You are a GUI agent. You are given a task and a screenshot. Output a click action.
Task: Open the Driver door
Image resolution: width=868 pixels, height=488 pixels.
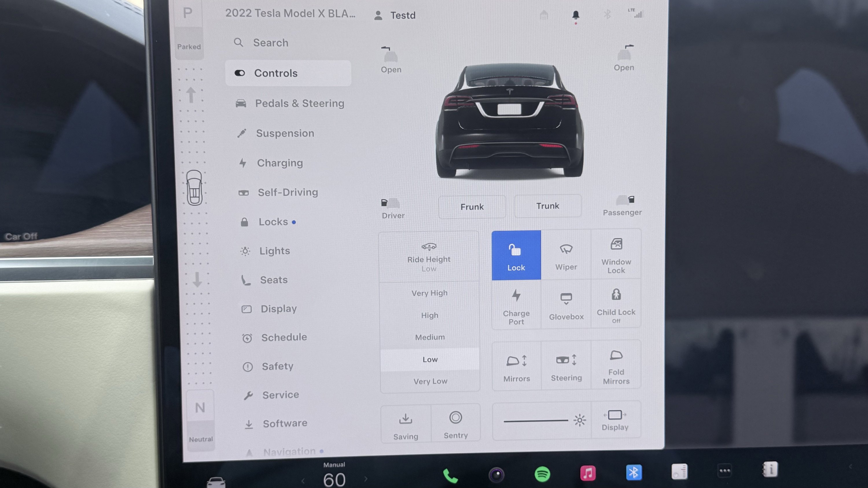point(393,209)
